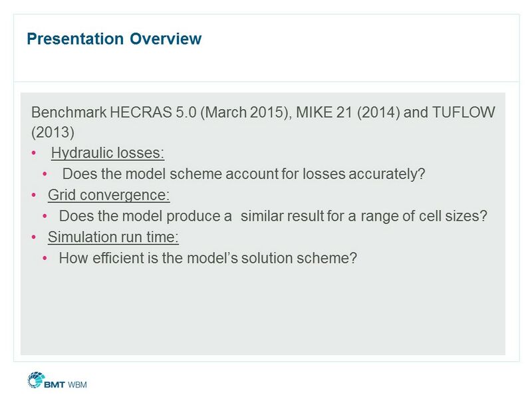This screenshot has width=532, height=399.
Task: Click the word 'TUFLOW' in first line
Action: point(464,112)
